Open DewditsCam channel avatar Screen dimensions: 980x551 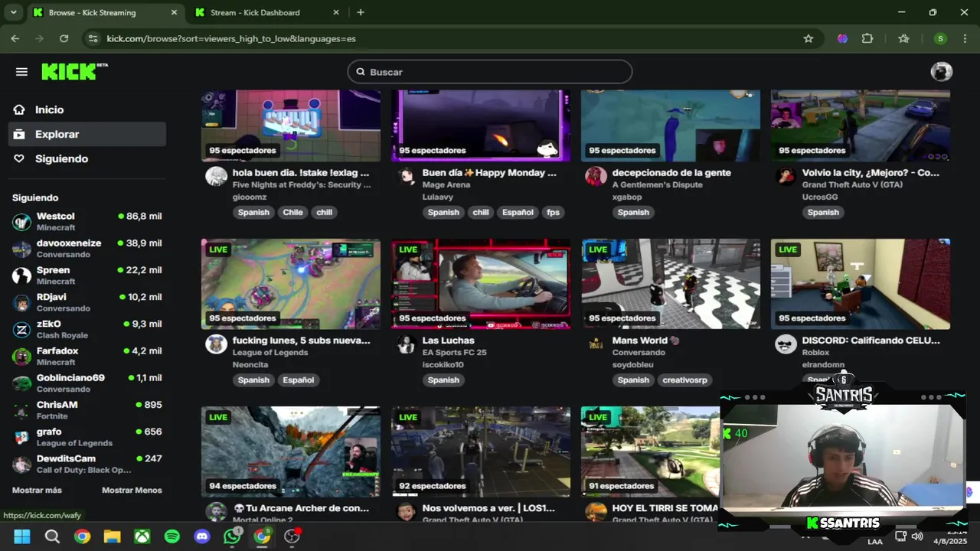coord(22,464)
